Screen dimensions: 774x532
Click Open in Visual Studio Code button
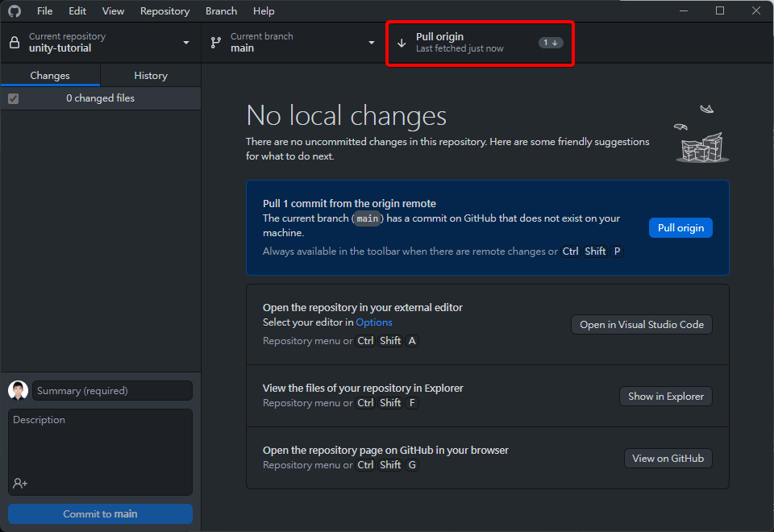[x=642, y=324]
